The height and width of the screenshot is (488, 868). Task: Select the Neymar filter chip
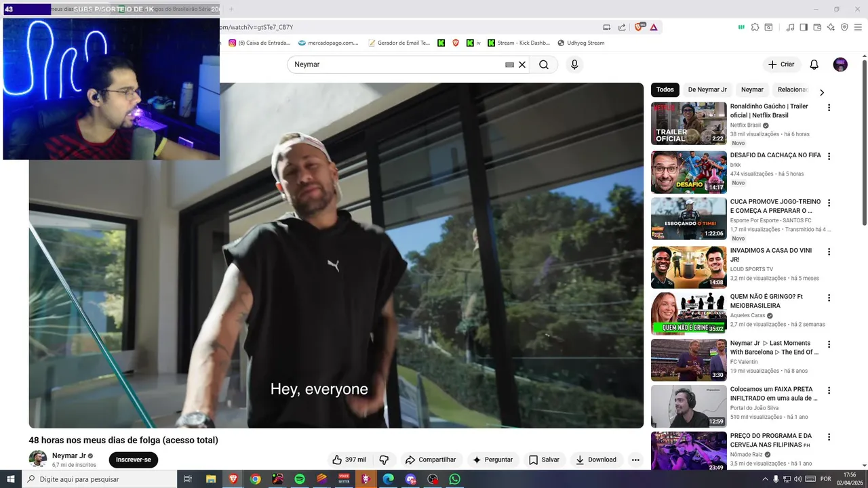(752, 89)
